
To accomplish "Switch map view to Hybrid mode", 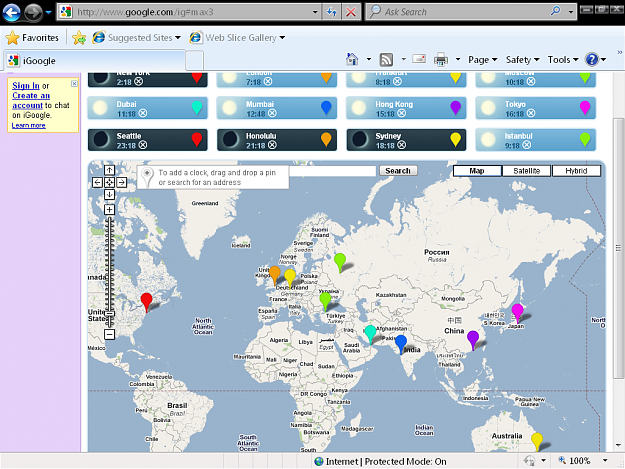I will click(x=576, y=171).
